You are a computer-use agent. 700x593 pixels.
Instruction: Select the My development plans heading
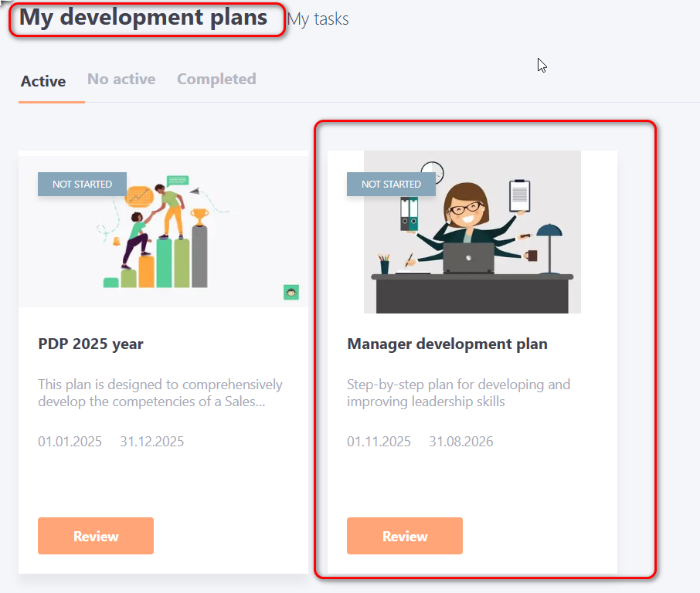(x=144, y=18)
